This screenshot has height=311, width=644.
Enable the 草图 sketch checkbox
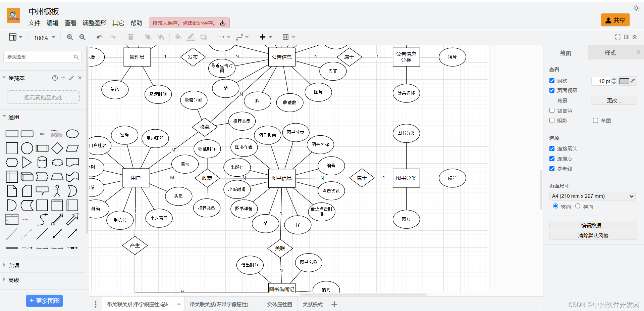(595, 120)
